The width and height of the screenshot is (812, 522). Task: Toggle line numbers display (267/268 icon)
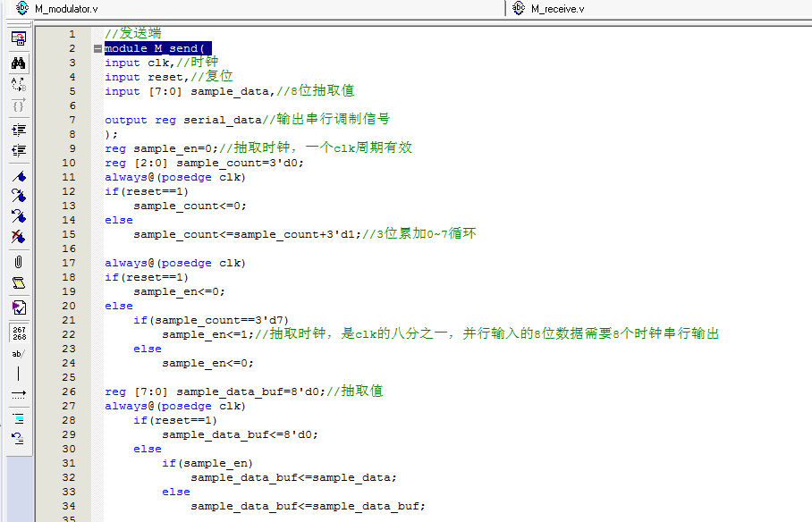[x=19, y=333]
